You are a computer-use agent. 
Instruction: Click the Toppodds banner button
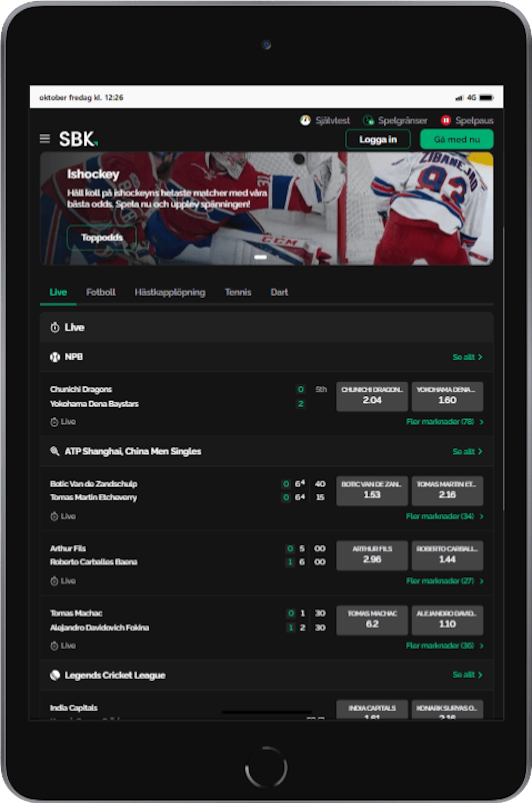click(102, 237)
